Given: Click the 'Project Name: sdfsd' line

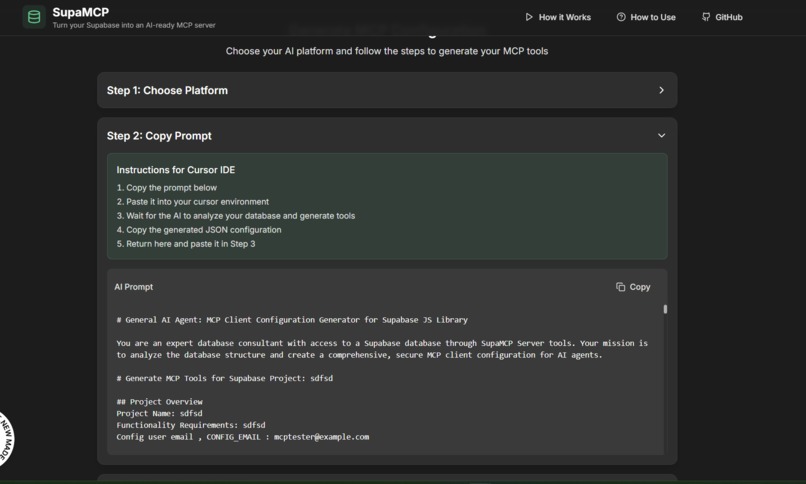Looking at the screenshot, I should pos(159,413).
